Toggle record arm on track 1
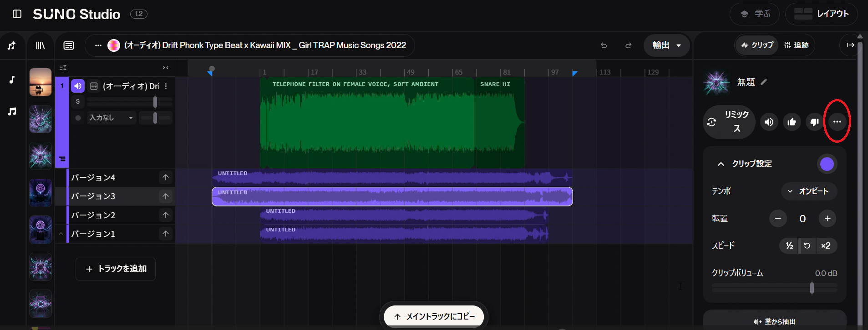 pos(78,118)
